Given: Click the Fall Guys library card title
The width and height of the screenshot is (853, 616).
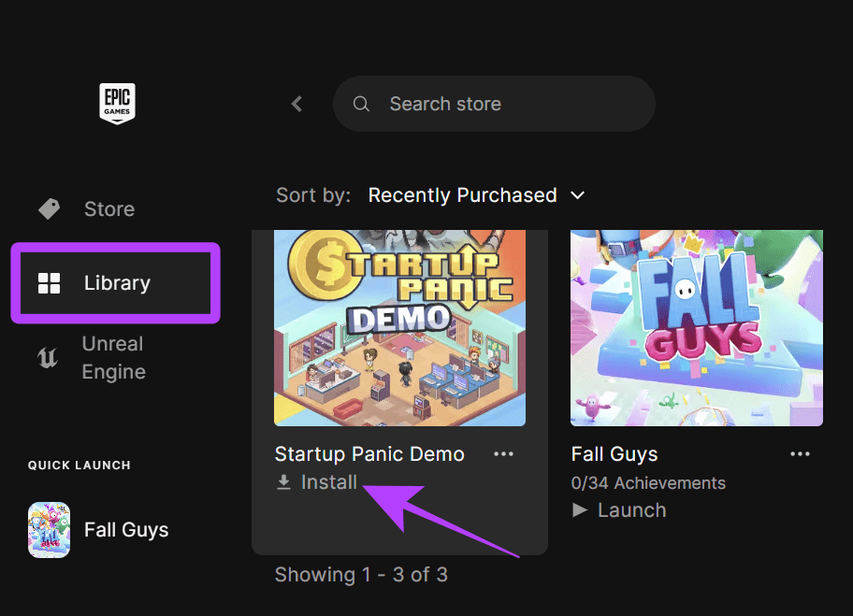Looking at the screenshot, I should click(x=614, y=454).
